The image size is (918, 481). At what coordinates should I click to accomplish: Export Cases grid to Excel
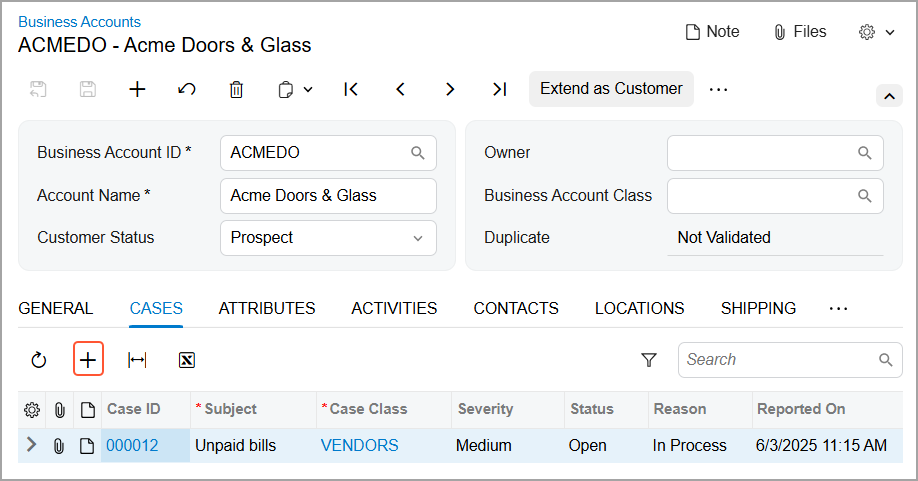(186, 360)
